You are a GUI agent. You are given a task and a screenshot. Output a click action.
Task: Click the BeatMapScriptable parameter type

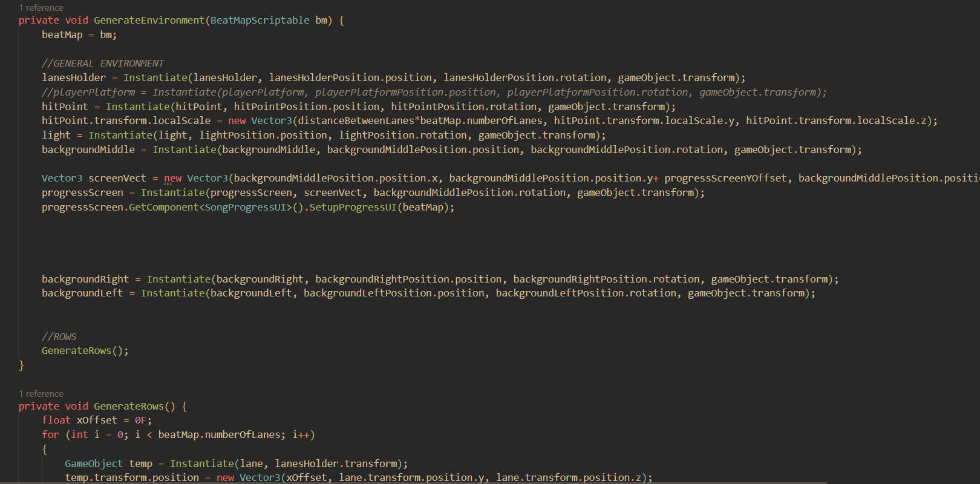(260, 21)
